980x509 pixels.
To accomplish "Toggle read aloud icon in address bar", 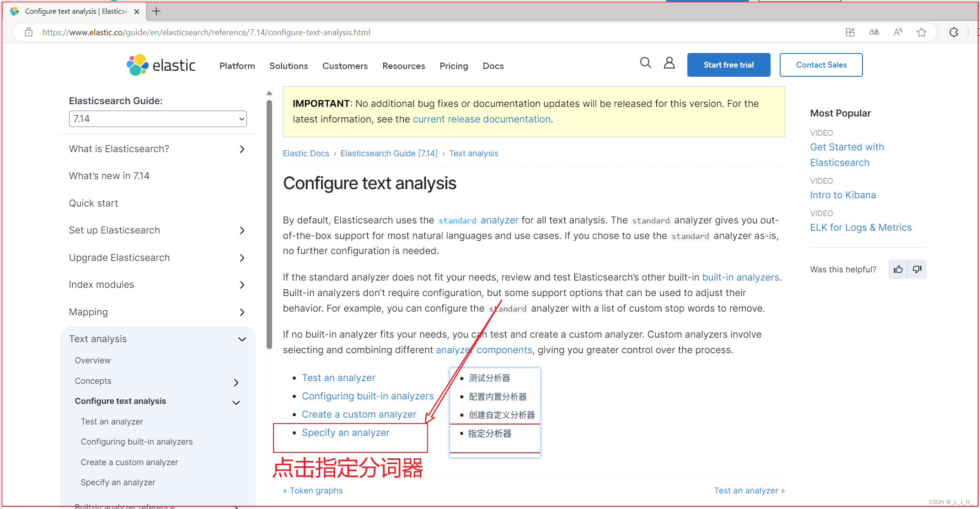I will [x=898, y=32].
